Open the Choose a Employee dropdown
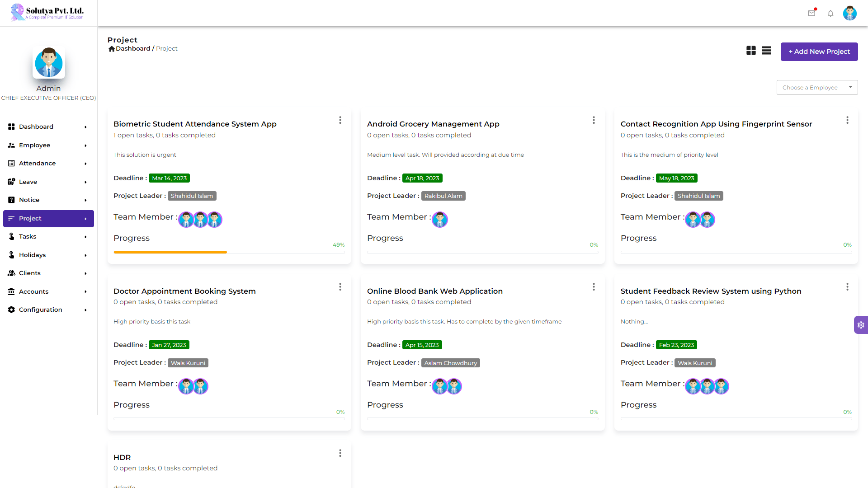The height and width of the screenshot is (488, 868). 817,88
